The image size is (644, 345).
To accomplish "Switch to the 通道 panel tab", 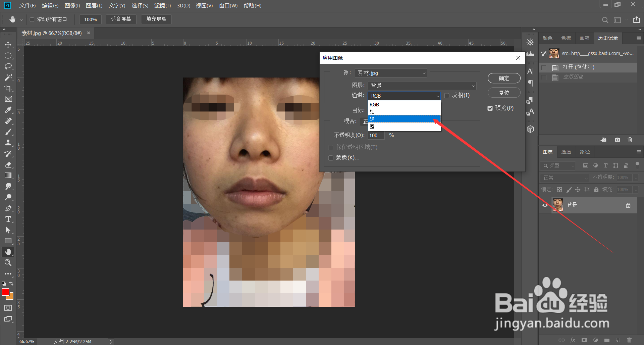I will pos(566,152).
